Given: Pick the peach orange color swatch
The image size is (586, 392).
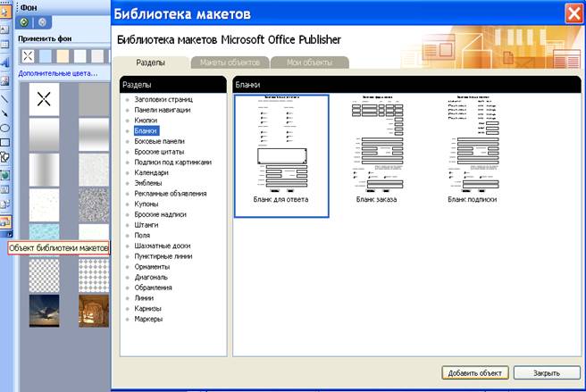Looking at the screenshot, I should pyautogui.click(x=63, y=56).
